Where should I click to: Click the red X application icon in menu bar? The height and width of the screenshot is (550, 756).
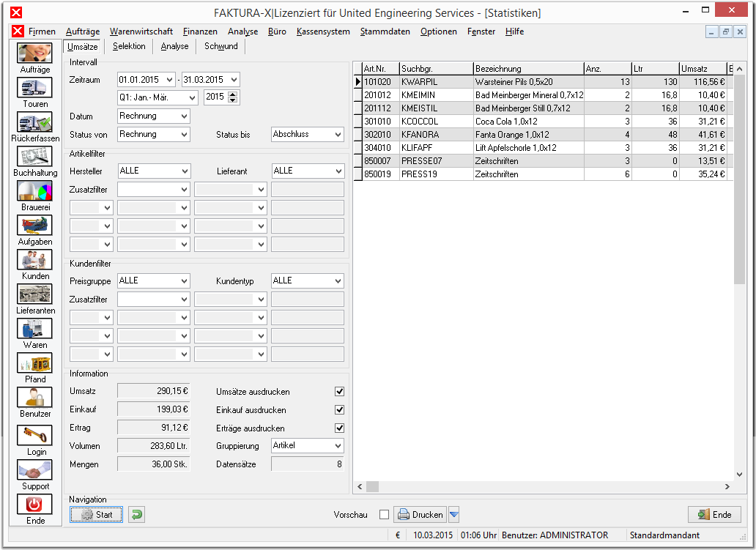18,31
